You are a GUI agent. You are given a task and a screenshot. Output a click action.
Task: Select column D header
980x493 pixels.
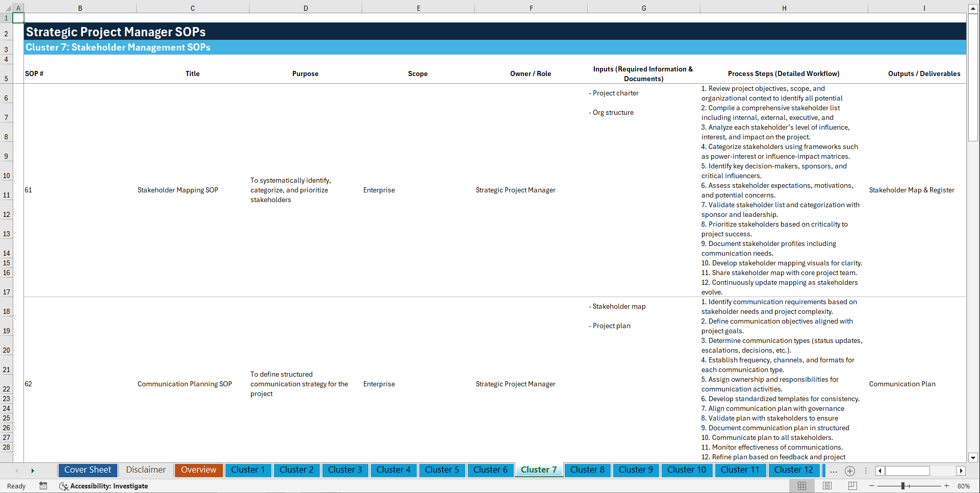tap(306, 8)
